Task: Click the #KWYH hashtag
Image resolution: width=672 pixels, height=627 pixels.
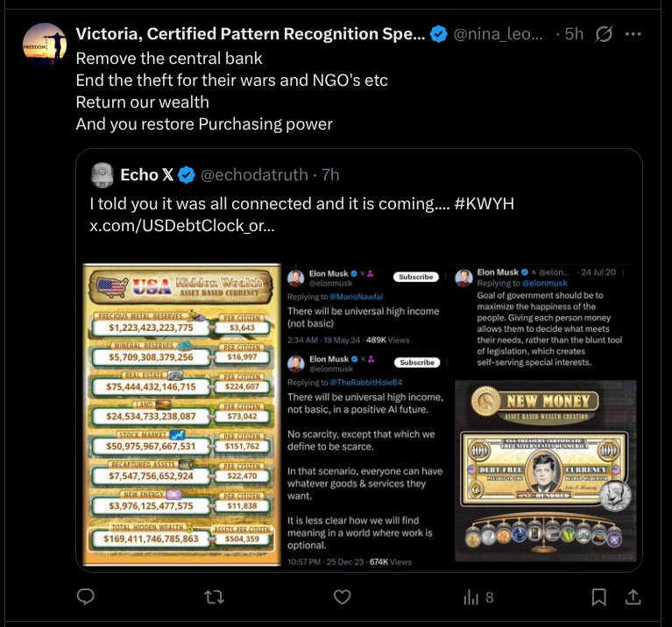Action: pos(484,204)
